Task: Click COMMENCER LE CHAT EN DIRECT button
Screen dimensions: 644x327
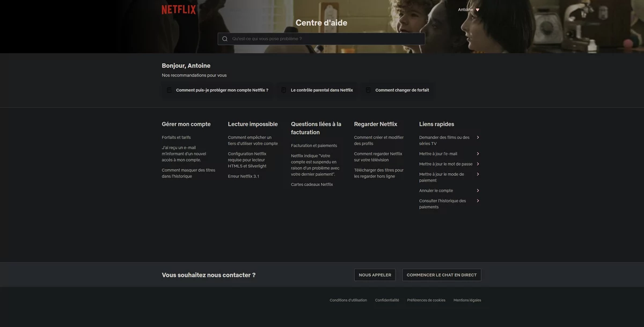Action: 442,275
